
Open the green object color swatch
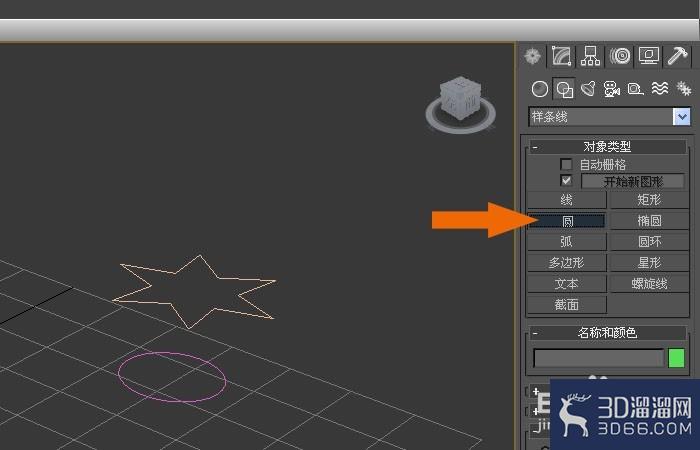(x=676, y=358)
